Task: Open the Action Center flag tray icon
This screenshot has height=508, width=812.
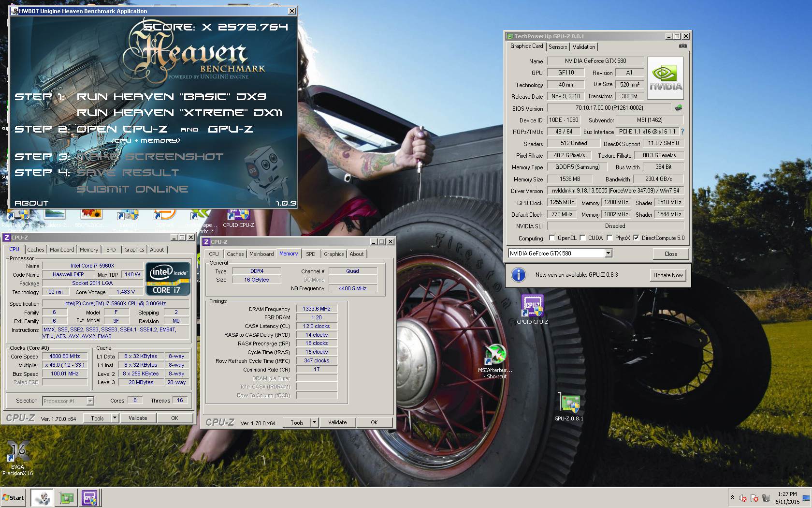Action: click(x=754, y=498)
